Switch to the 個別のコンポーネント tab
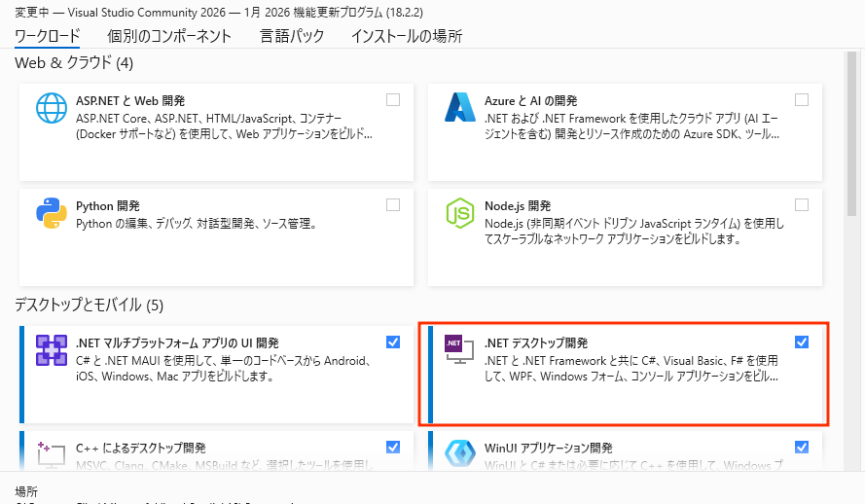 [x=169, y=36]
